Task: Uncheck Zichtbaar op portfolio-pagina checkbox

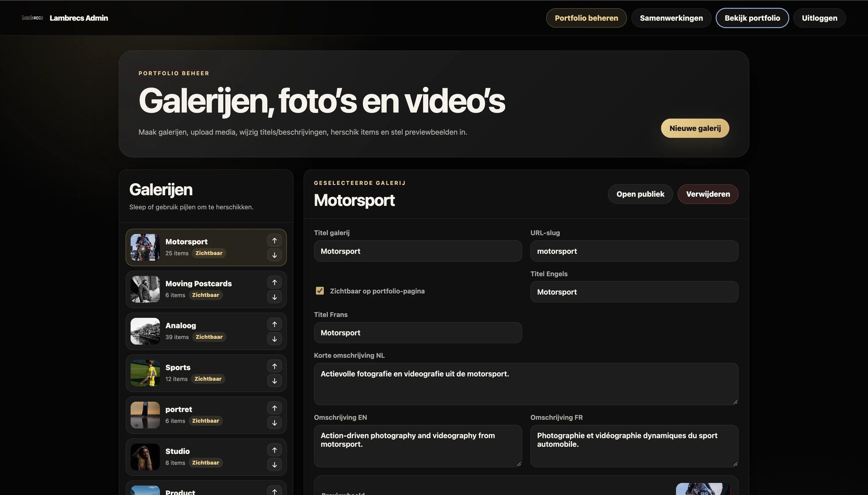Action: coord(319,291)
